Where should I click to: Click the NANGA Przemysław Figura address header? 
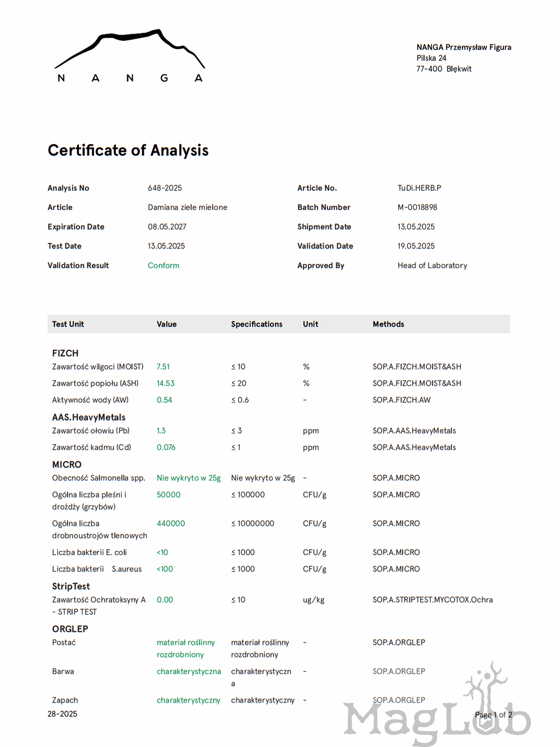click(464, 48)
